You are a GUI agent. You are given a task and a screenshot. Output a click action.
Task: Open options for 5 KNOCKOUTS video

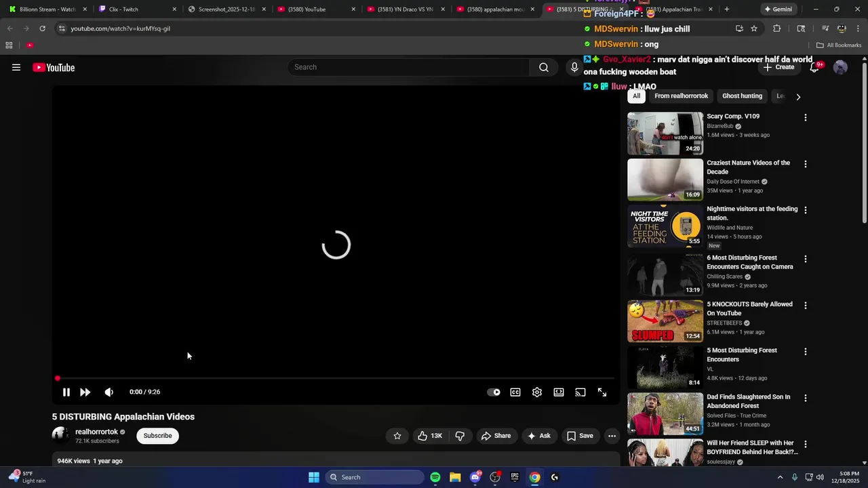pos(805,306)
